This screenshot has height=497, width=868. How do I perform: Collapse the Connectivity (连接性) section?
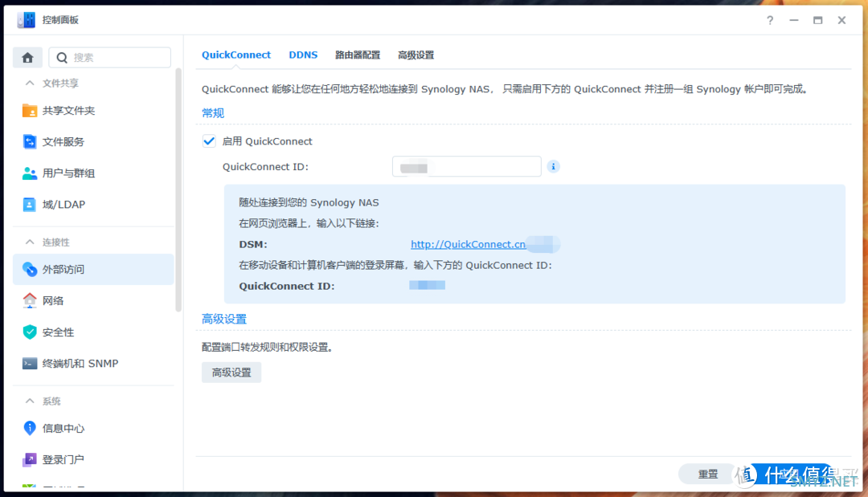(x=30, y=242)
